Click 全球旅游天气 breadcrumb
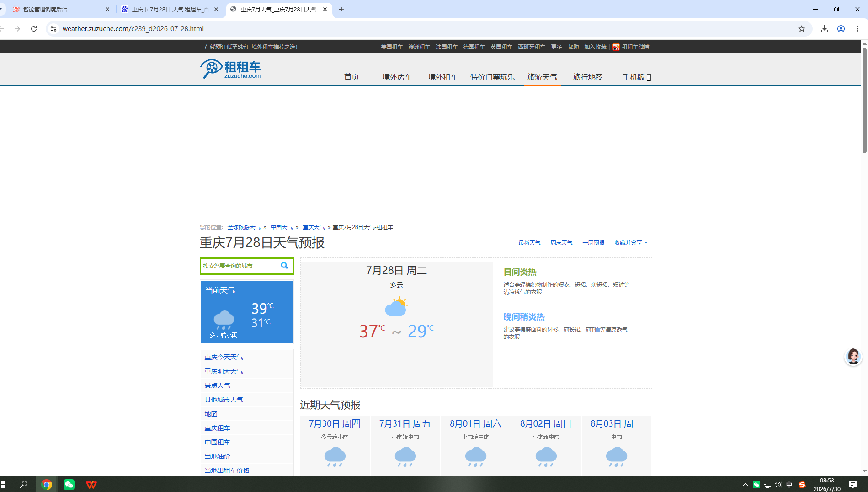Screen dimensions: 868x492 (244, 227)
